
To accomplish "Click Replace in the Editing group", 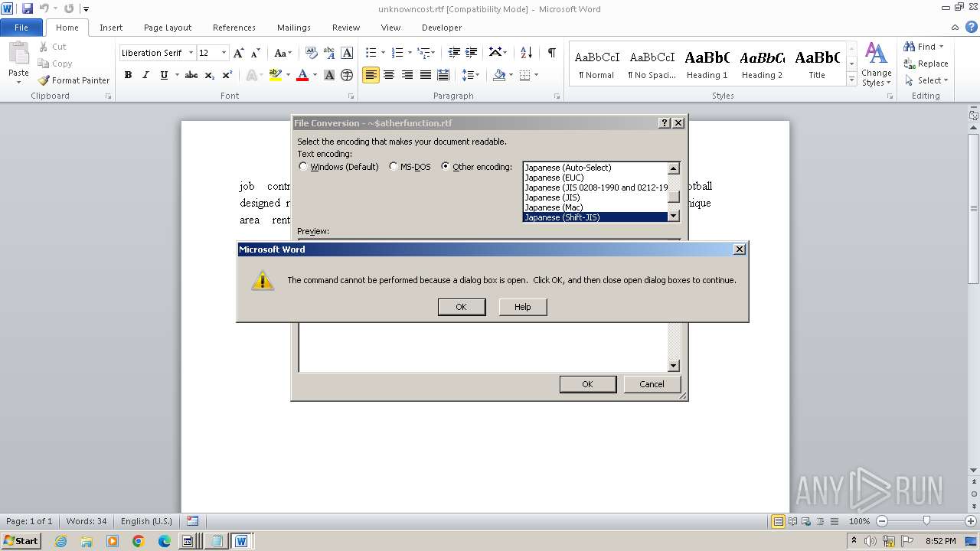I will pos(926,64).
